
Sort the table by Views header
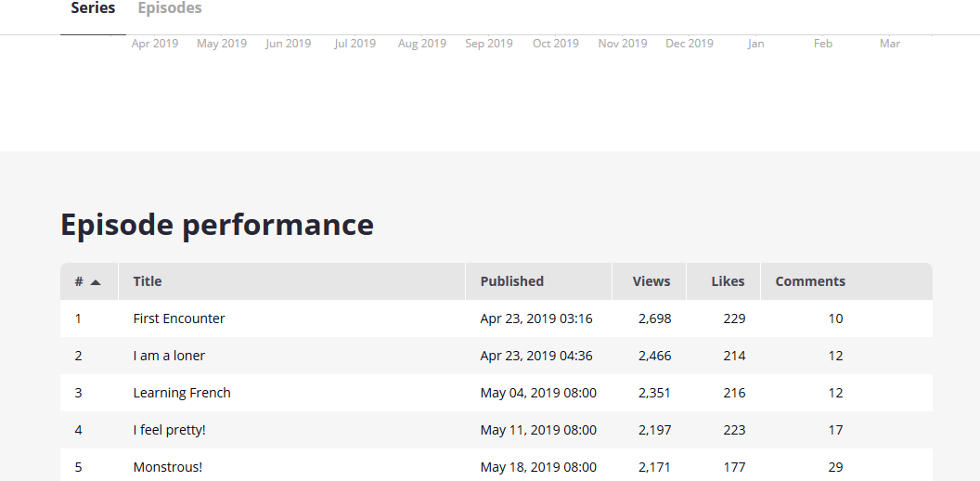(x=651, y=281)
